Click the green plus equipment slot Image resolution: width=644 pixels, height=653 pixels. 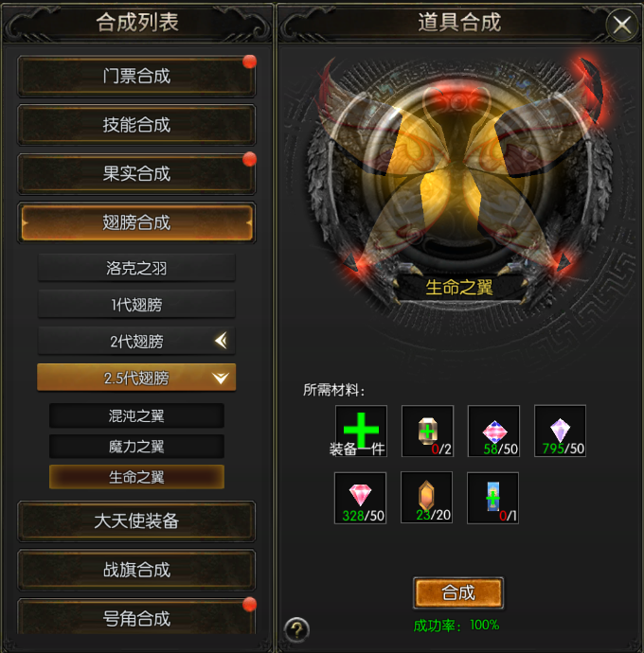[x=361, y=431]
